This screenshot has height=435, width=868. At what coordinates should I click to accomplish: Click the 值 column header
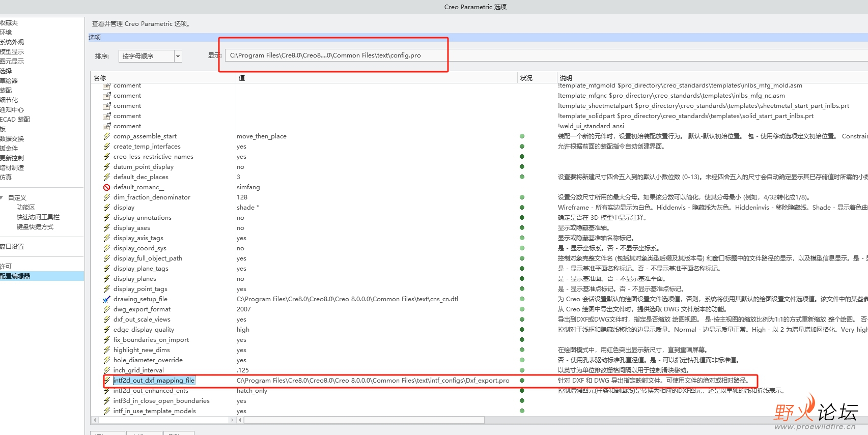point(377,78)
